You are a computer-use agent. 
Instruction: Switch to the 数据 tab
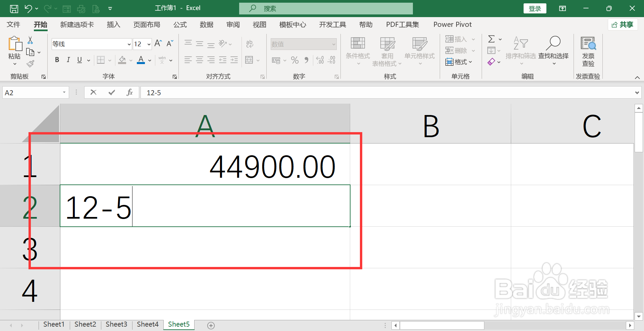tap(206, 24)
